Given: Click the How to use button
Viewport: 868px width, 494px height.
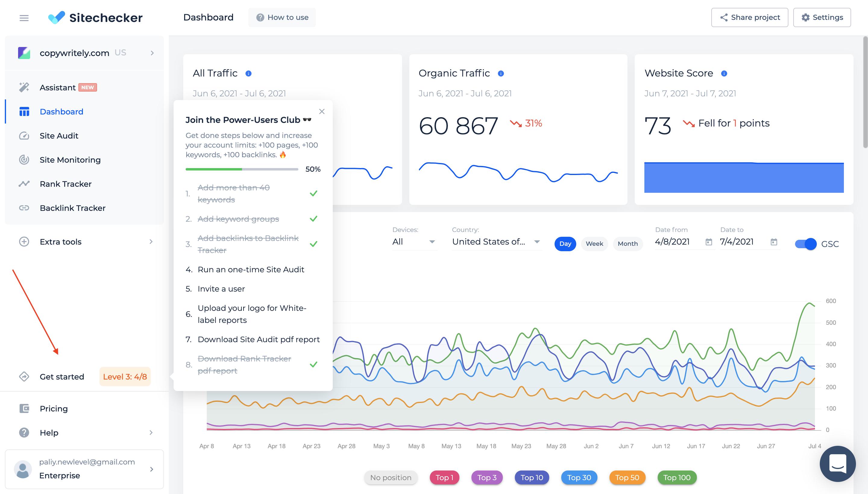Looking at the screenshot, I should pyautogui.click(x=282, y=17).
